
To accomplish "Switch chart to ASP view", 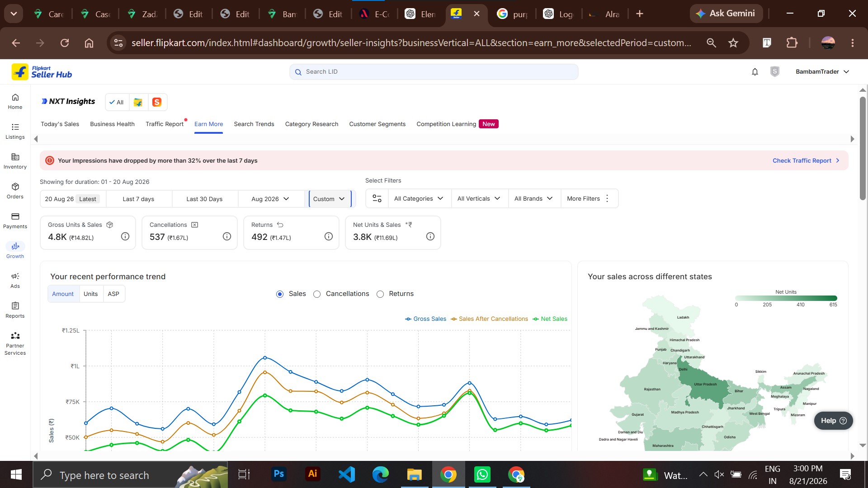I will tap(113, 294).
